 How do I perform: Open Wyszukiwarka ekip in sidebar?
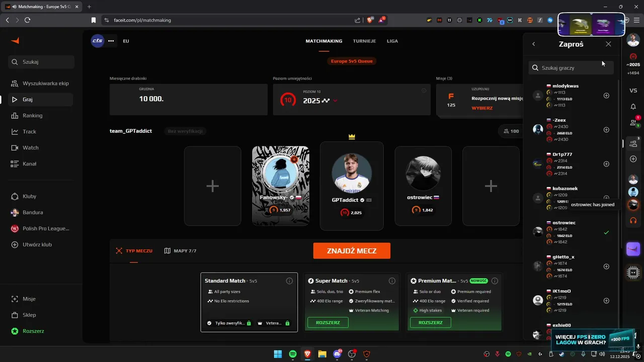pos(40,83)
